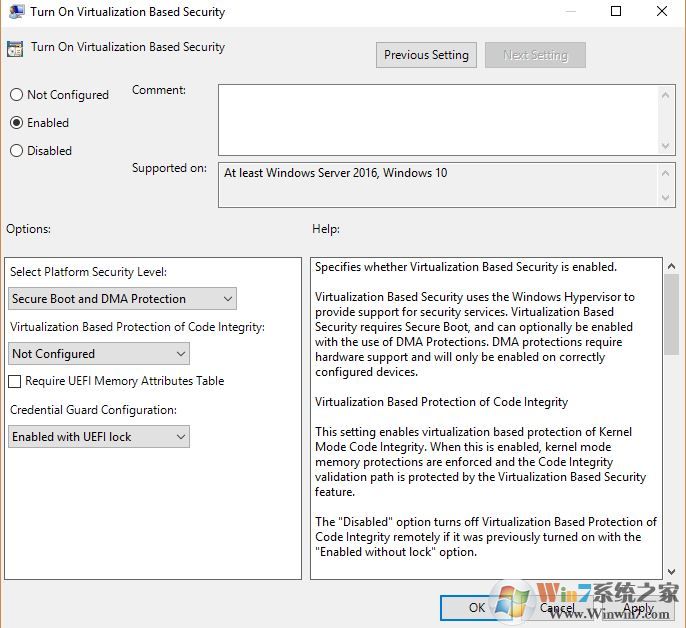Open Credential Guard Configuration dropdown
The width and height of the screenshot is (686, 628).
tap(99, 437)
